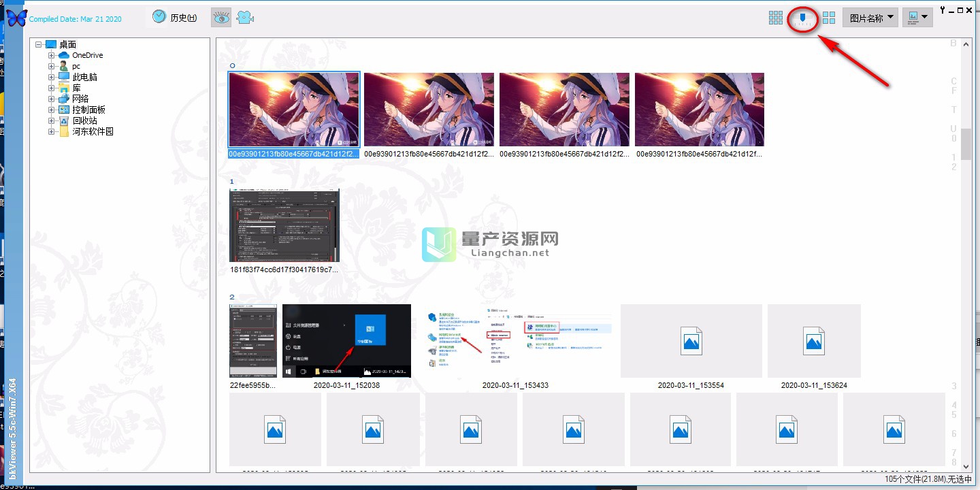Expand the pc tree node

[52, 66]
